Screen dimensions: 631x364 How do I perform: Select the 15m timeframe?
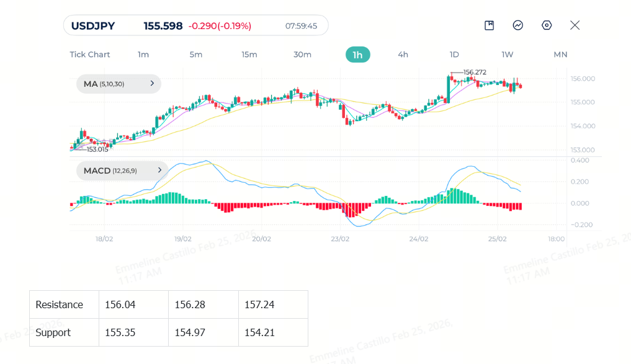coord(249,55)
